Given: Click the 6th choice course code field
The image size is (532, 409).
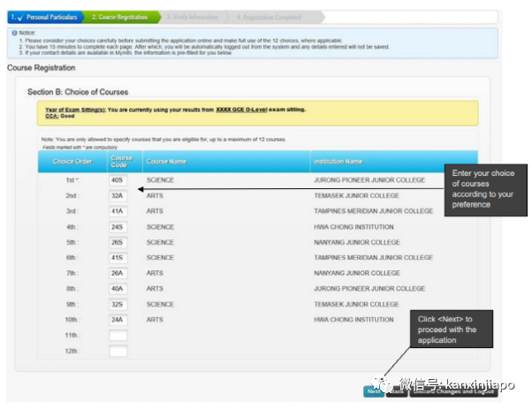Looking at the screenshot, I should (118, 258).
